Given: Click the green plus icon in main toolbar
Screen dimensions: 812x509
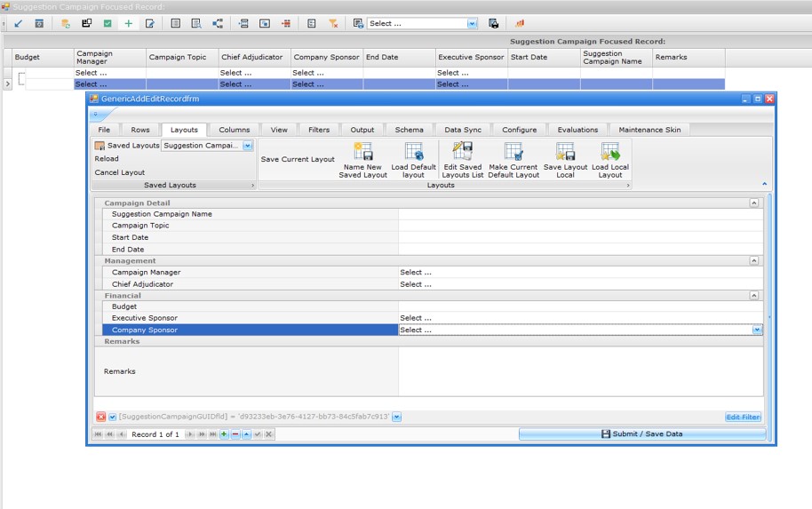Looking at the screenshot, I should (129, 24).
